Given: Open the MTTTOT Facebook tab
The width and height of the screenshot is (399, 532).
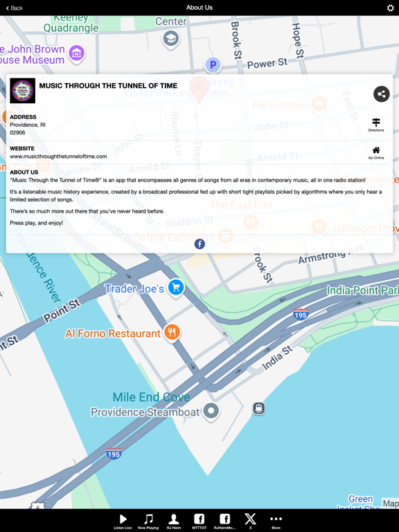Looking at the screenshot, I should (199, 521).
